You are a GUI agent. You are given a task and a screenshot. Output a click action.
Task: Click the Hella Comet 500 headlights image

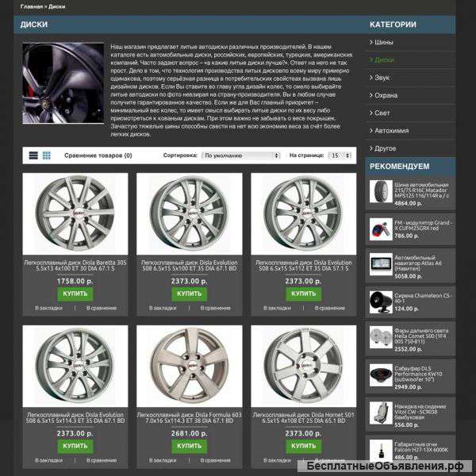pos(380,339)
